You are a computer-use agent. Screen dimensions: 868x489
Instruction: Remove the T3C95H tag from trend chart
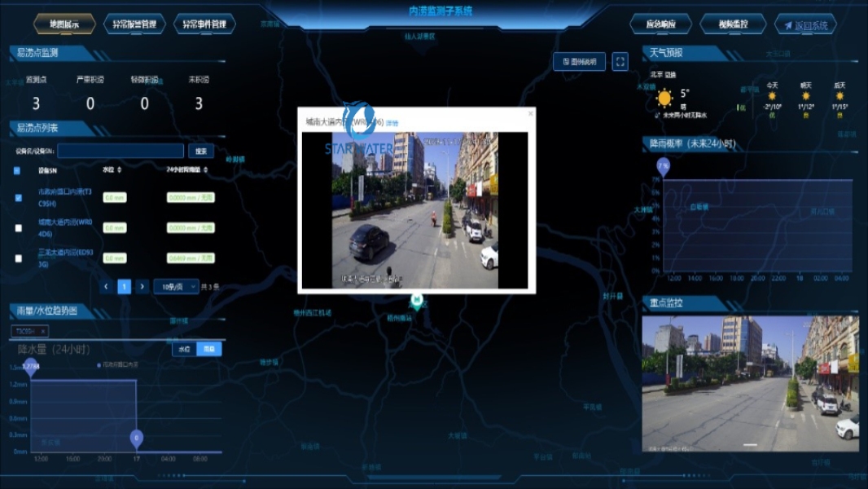[43, 331]
